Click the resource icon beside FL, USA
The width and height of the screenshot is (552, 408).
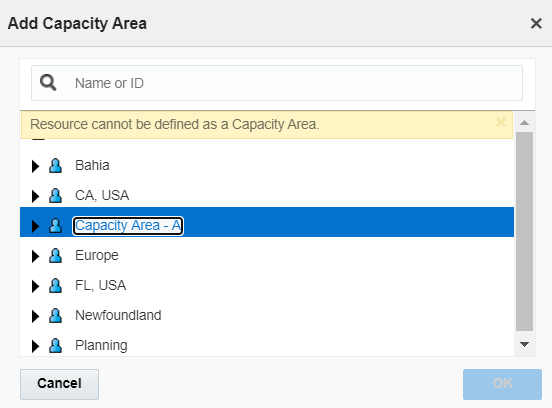pyautogui.click(x=55, y=285)
